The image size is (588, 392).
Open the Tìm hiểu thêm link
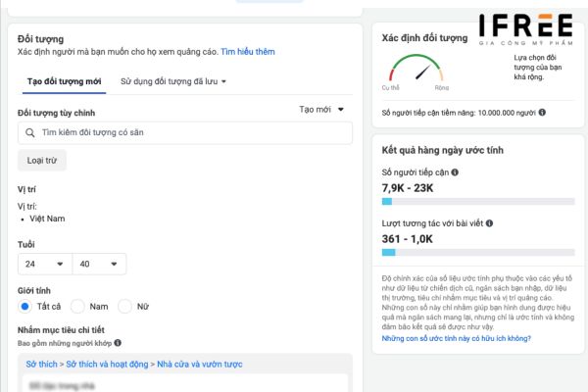(248, 52)
